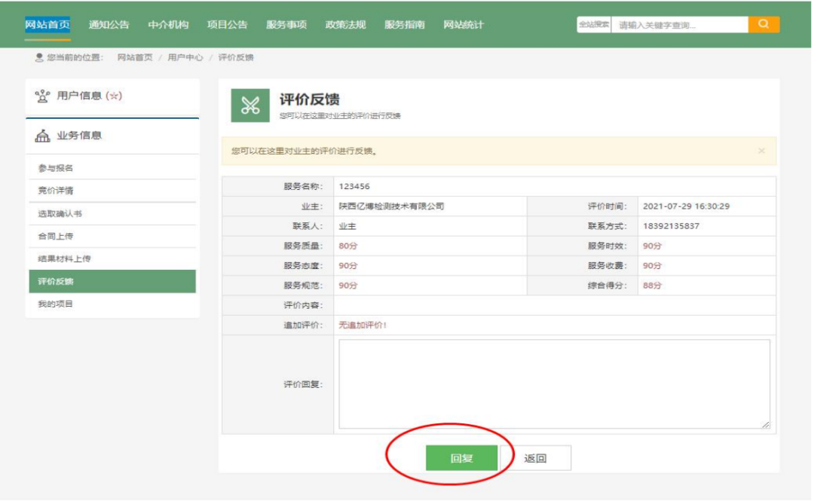Click 网站首页 in the breadcrumb trail
814x504 pixels.
135,57
